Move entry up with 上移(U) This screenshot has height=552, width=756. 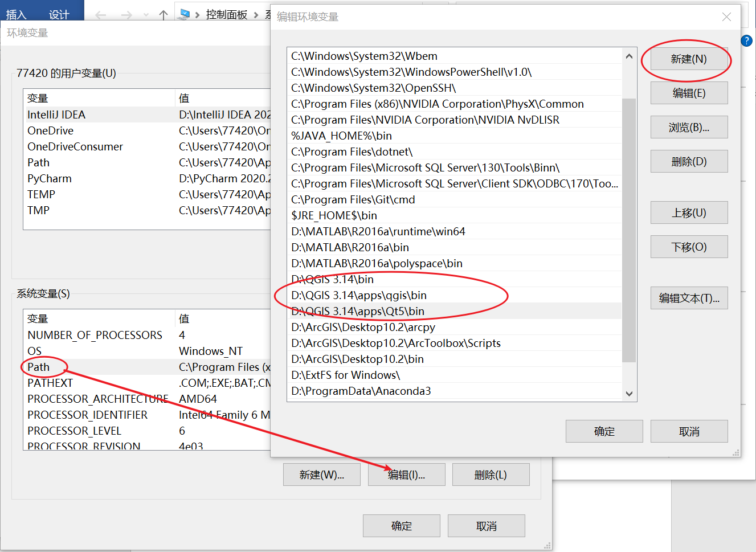[x=689, y=212]
